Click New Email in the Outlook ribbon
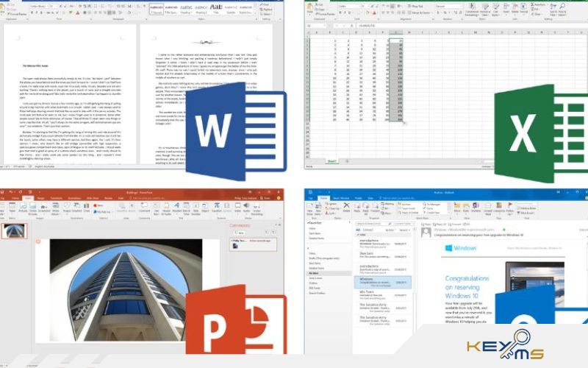Screen dimensions: 588x368 (x=309, y=208)
